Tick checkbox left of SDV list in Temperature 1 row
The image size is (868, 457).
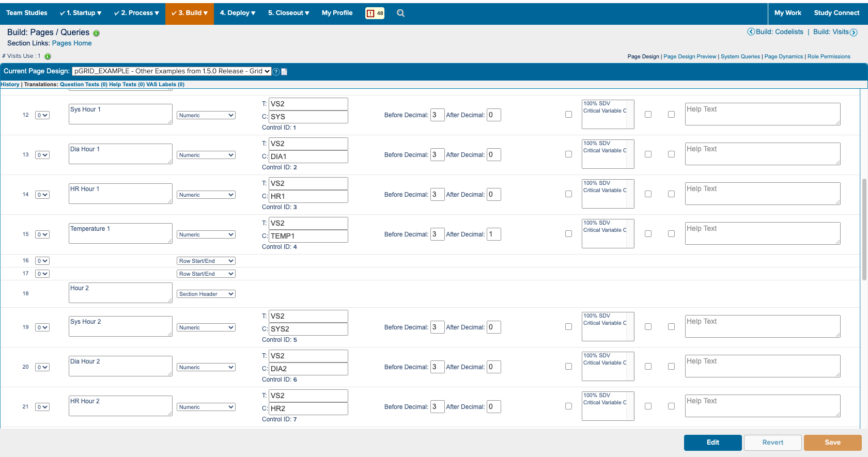point(568,234)
